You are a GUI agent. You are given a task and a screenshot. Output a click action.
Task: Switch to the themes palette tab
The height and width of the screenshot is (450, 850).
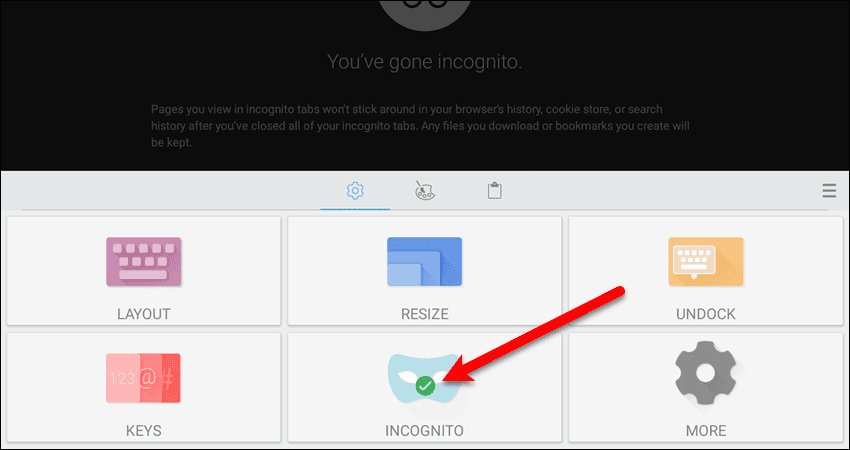coord(426,191)
